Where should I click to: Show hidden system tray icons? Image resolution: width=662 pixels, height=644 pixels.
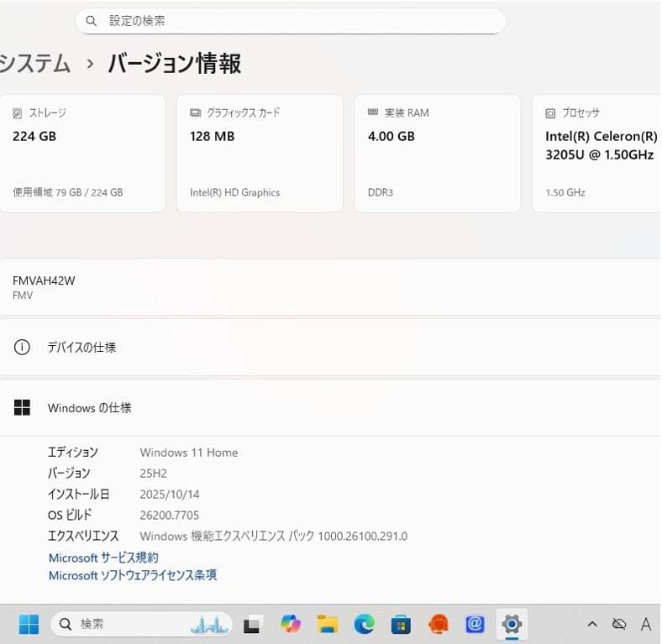pos(592,624)
